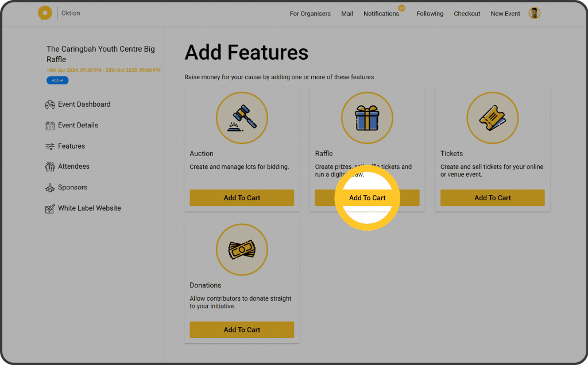Click the Oktion brand name

click(71, 13)
